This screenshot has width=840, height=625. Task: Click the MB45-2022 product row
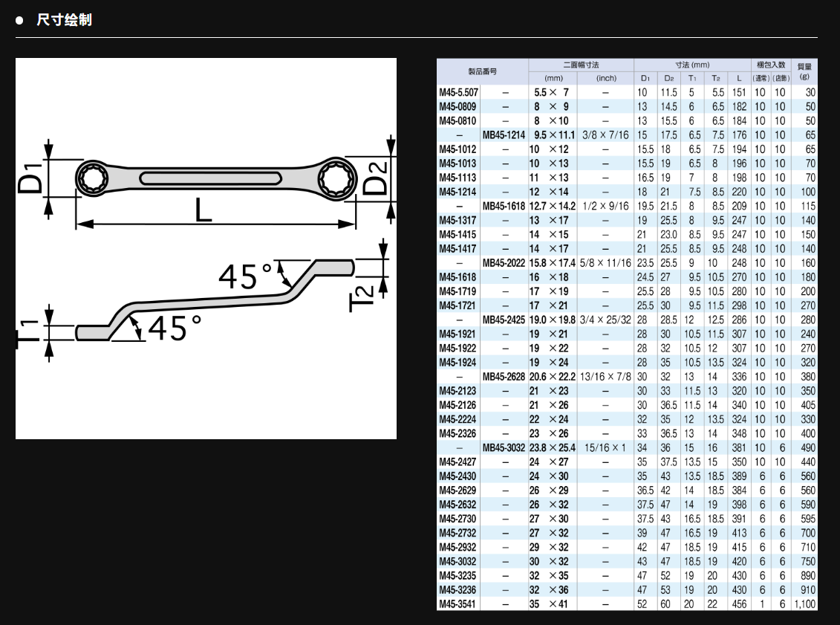(504, 263)
